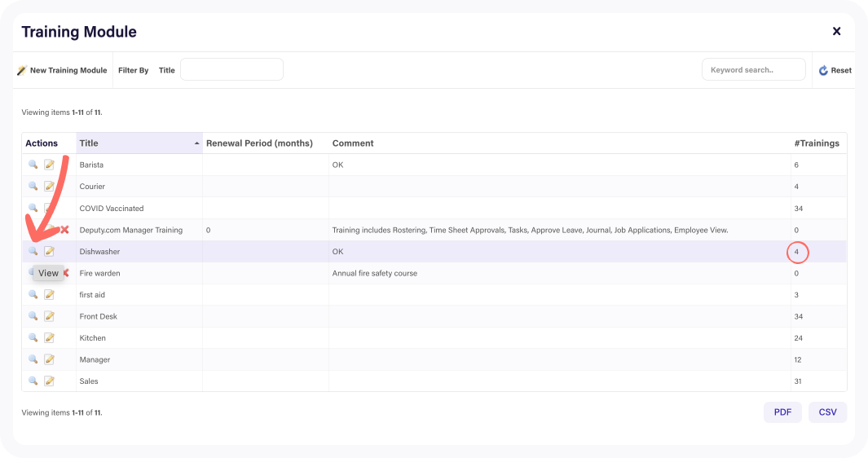Open the magnifier icon for Courier

33,186
